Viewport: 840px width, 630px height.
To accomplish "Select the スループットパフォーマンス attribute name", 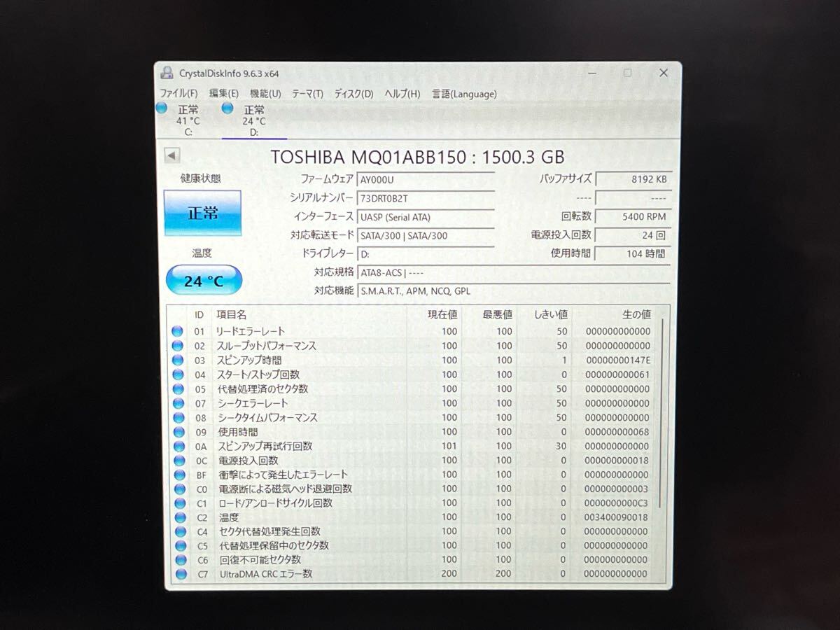I will coord(266,346).
